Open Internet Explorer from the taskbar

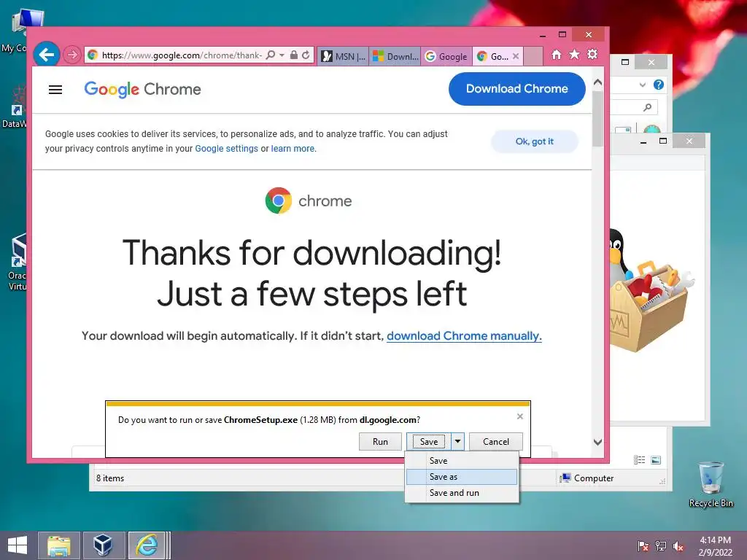coord(147,545)
